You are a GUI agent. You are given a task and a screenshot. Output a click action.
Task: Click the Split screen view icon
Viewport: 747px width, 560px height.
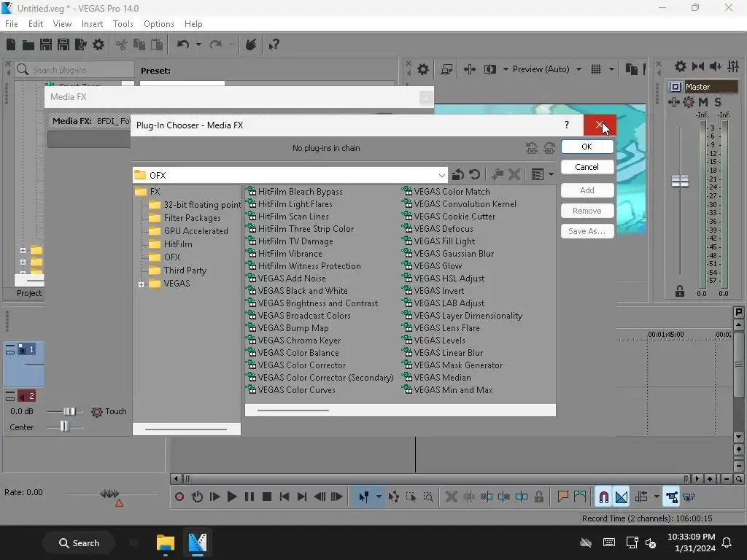(489, 69)
